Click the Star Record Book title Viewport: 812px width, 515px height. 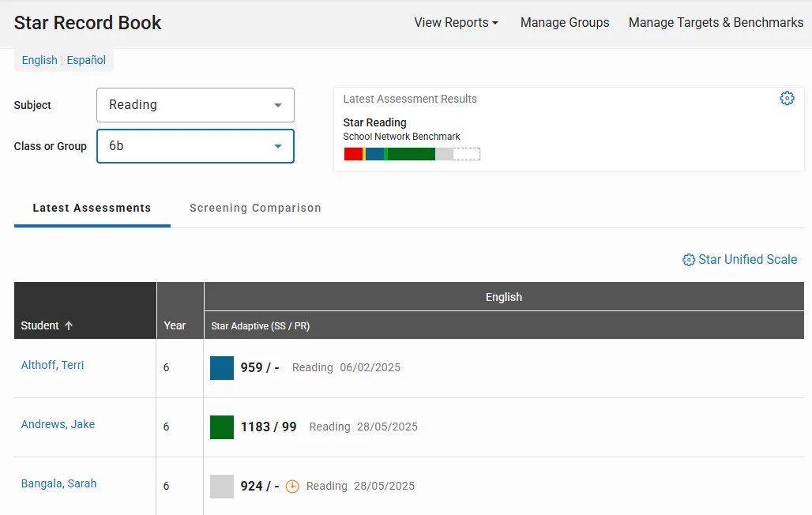coord(88,23)
